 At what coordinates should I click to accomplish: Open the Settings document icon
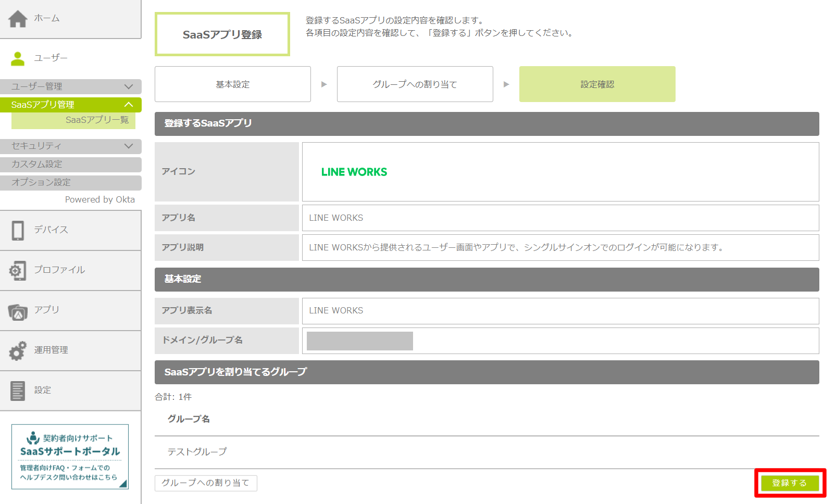coord(18,390)
